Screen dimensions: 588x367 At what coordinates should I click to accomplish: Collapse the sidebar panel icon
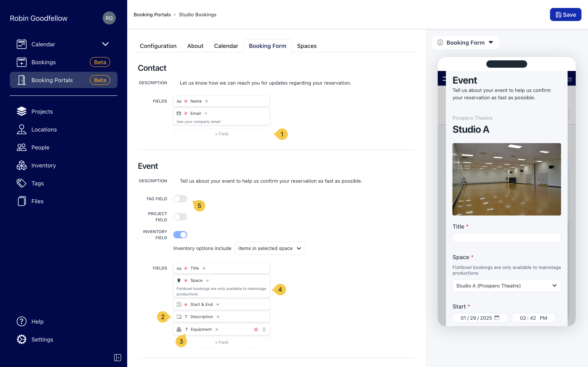pos(117,357)
